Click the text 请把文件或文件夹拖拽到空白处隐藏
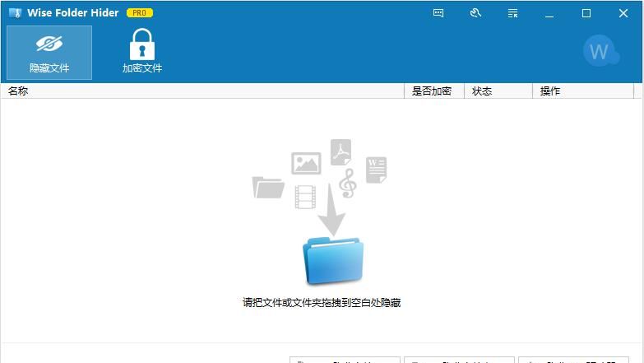 (x=322, y=303)
